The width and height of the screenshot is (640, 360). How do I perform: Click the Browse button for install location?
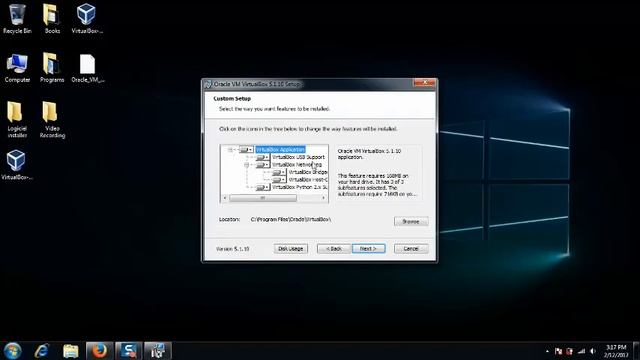[x=411, y=222]
